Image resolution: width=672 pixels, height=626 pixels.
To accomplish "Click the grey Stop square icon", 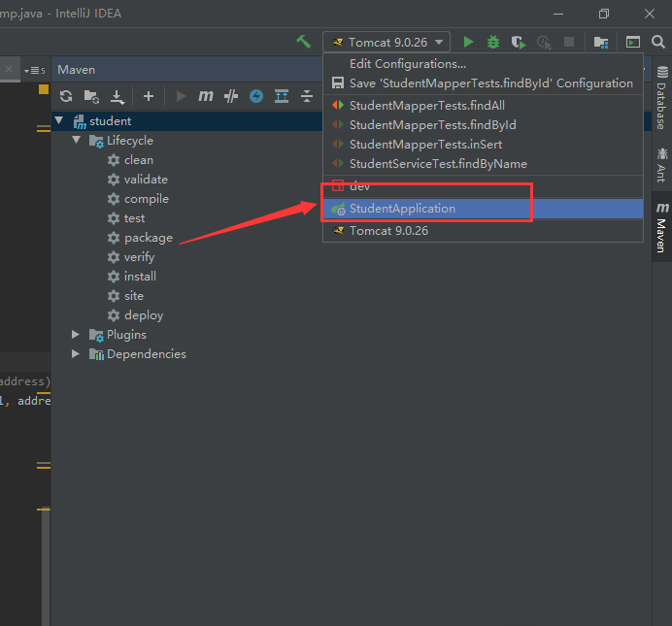I will click(569, 42).
